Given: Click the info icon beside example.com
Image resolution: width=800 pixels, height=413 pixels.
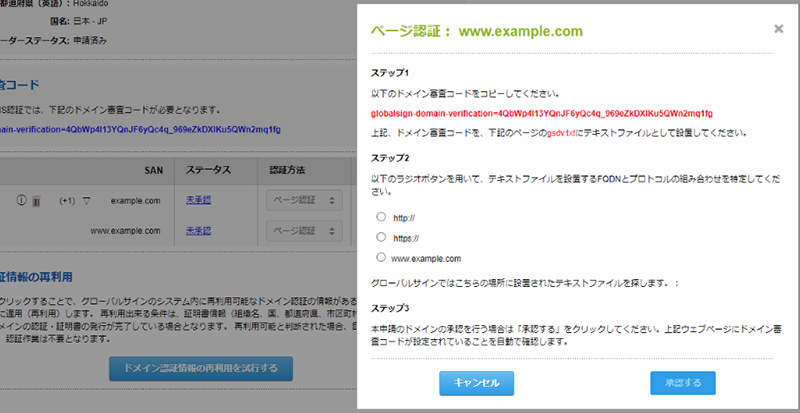Looking at the screenshot, I should [x=20, y=201].
